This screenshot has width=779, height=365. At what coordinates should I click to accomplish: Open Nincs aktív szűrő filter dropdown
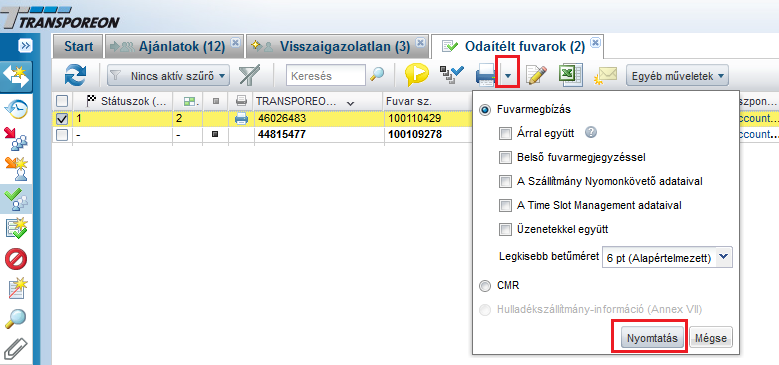(x=168, y=76)
